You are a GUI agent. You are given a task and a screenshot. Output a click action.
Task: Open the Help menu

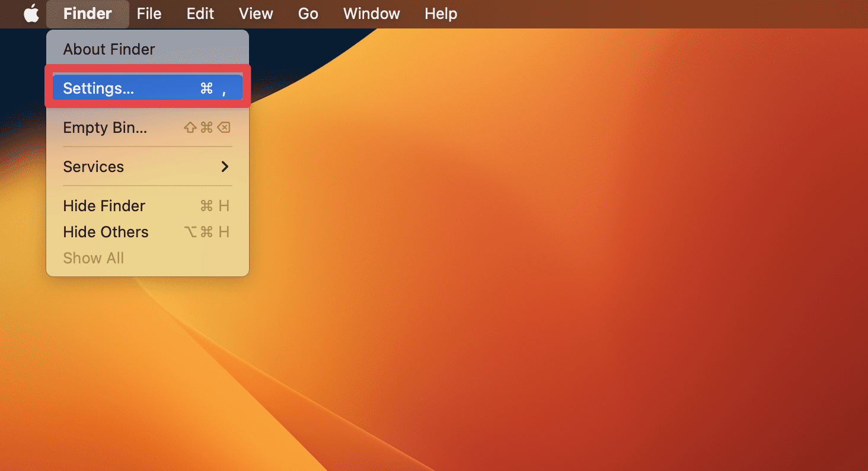click(441, 14)
